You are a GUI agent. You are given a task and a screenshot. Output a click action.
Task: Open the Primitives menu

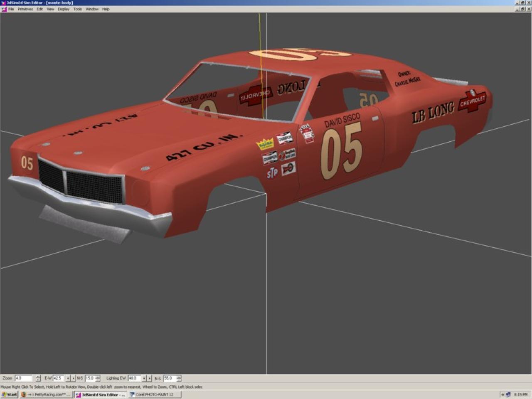25,9
